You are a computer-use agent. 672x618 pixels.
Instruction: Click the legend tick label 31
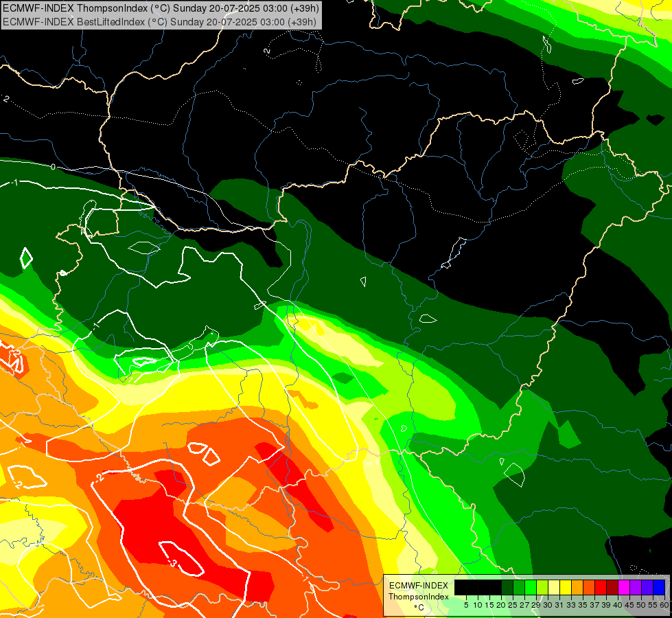coord(560,605)
